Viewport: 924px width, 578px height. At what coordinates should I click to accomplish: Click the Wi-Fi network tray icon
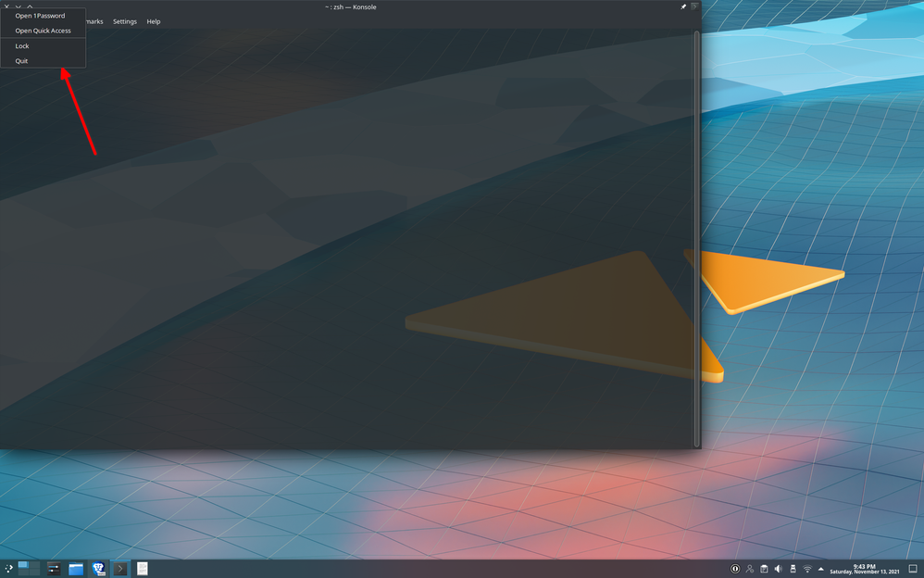(806, 569)
